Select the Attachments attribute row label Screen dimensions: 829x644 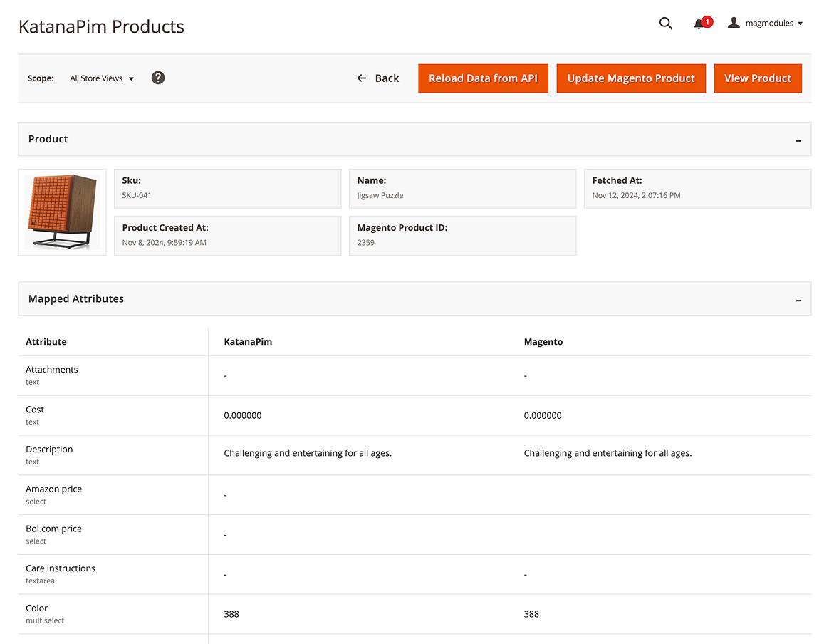[52, 370]
